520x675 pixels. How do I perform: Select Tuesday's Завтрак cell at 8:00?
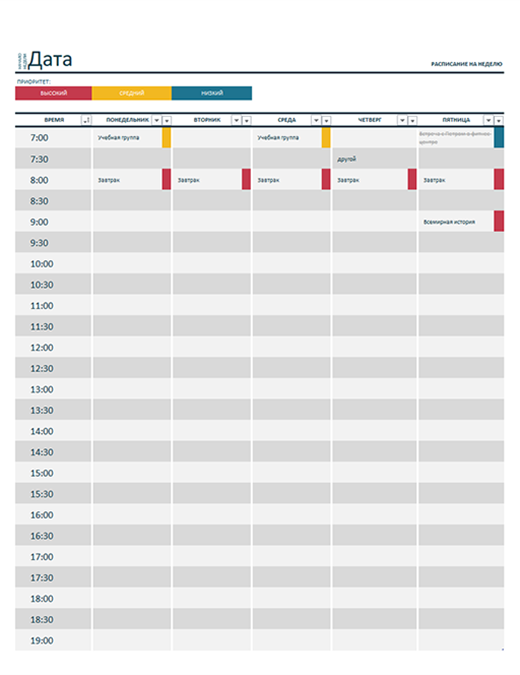(x=207, y=180)
